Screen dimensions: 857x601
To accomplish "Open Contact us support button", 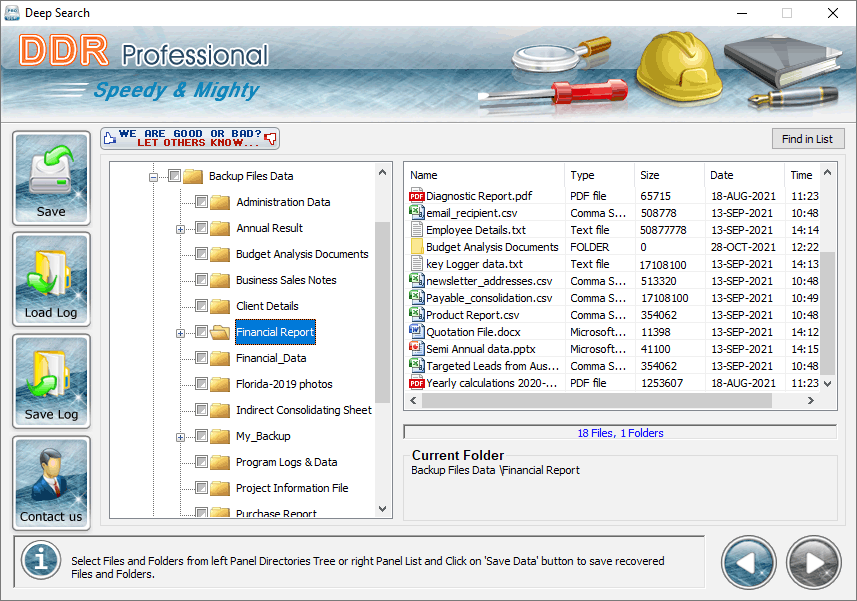I will coord(51,483).
